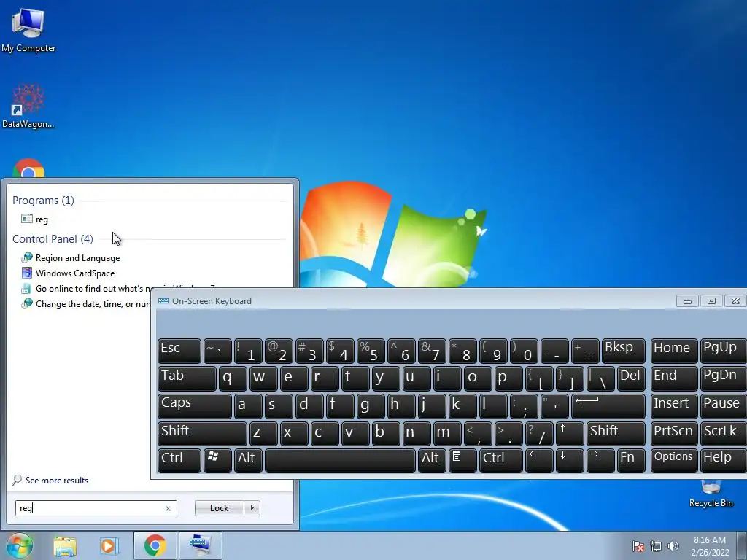
Task: Select On-Screen Keyboard taskbar button
Action: [x=200, y=545]
